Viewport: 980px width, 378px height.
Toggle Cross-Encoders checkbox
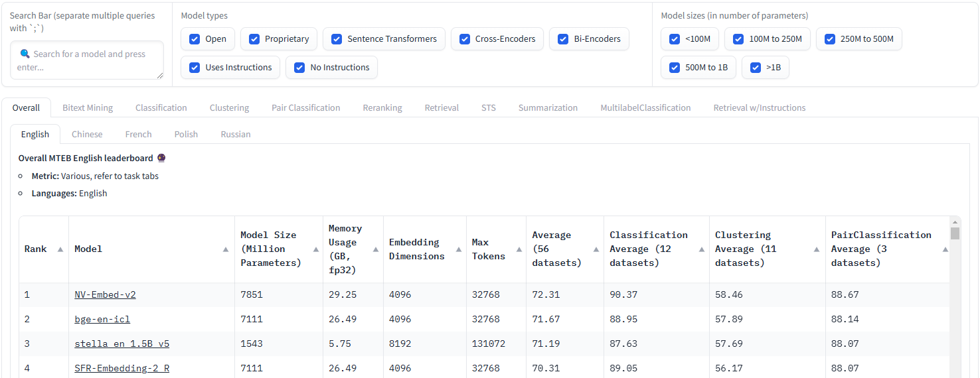click(465, 39)
